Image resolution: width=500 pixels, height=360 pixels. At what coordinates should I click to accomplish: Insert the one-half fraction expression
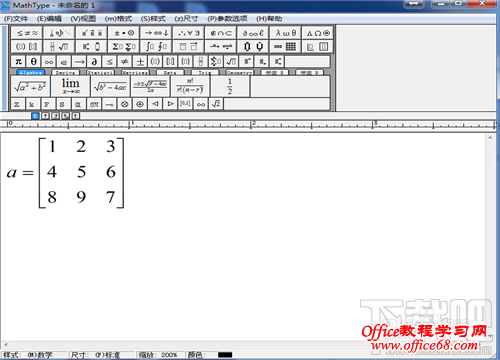pos(230,86)
